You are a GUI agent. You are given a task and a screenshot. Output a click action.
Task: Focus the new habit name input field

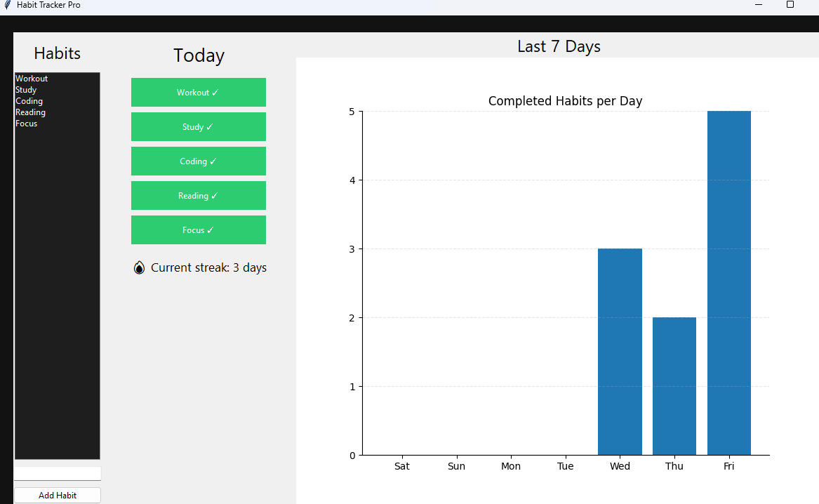pyautogui.click(x=58, y=473)
